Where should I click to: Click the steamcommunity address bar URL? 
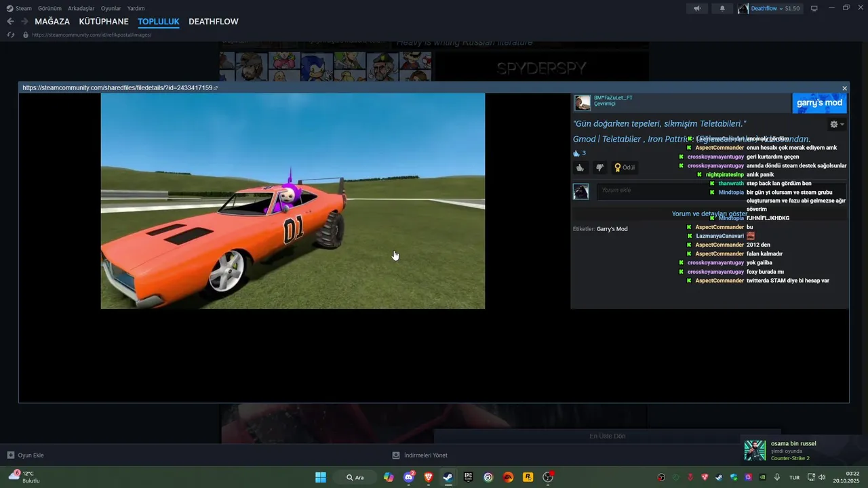(92, 35)
